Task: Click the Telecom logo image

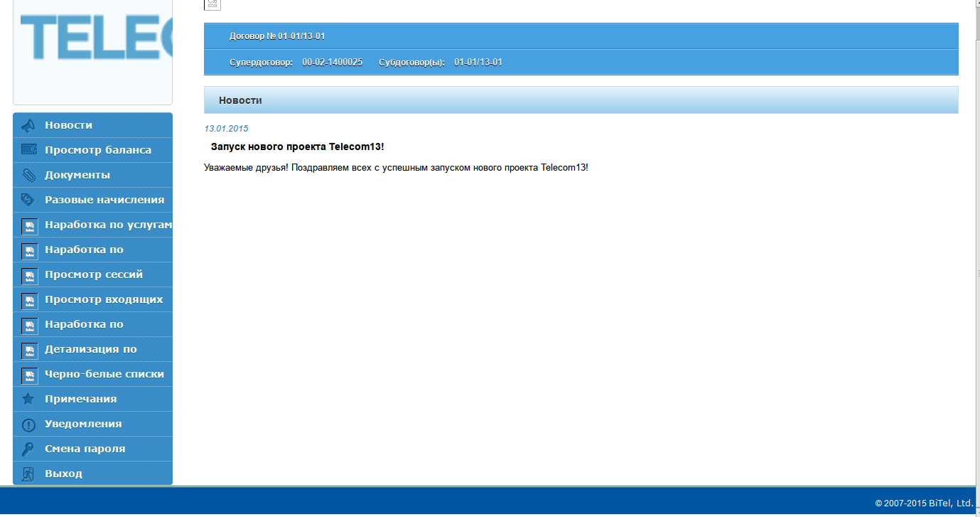Action: 96,36
